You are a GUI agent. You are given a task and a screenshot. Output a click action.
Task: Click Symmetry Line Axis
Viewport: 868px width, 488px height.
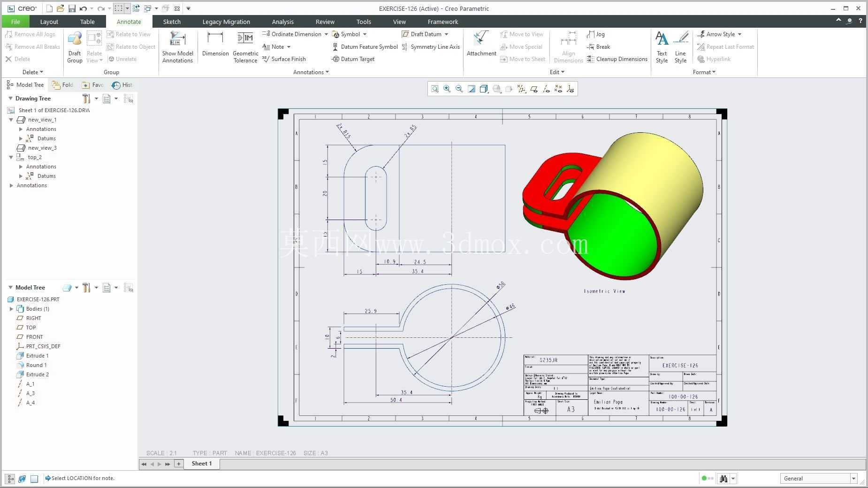point(431,47)
